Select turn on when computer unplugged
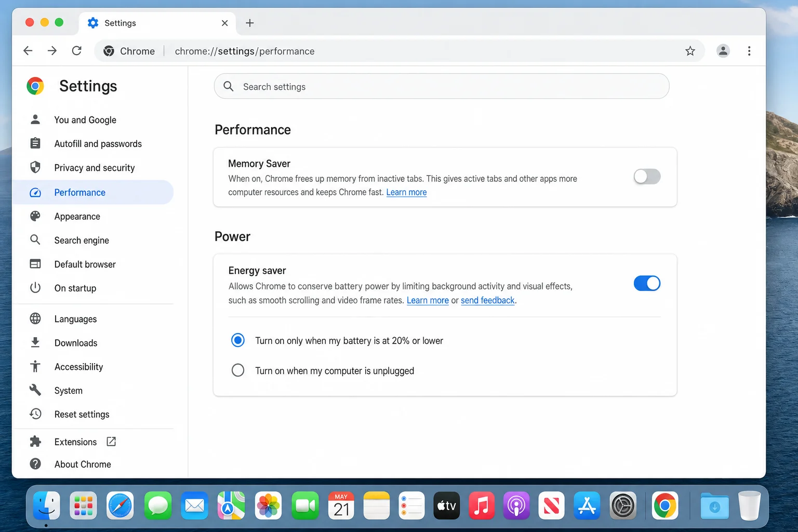798x532 pixels. 238,370
